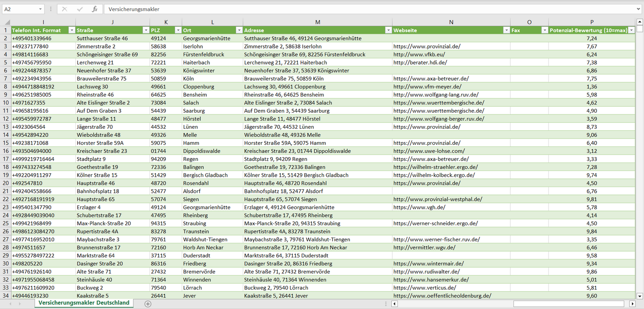Expand the formula bar with chevron
The image size is (644, 309).
click(x=639, y=9)
